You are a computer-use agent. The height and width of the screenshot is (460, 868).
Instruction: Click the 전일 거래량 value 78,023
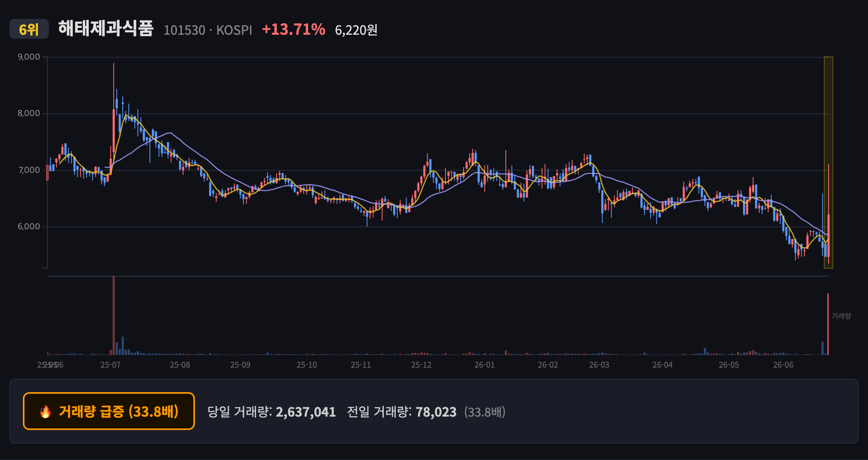pos(436,412)
